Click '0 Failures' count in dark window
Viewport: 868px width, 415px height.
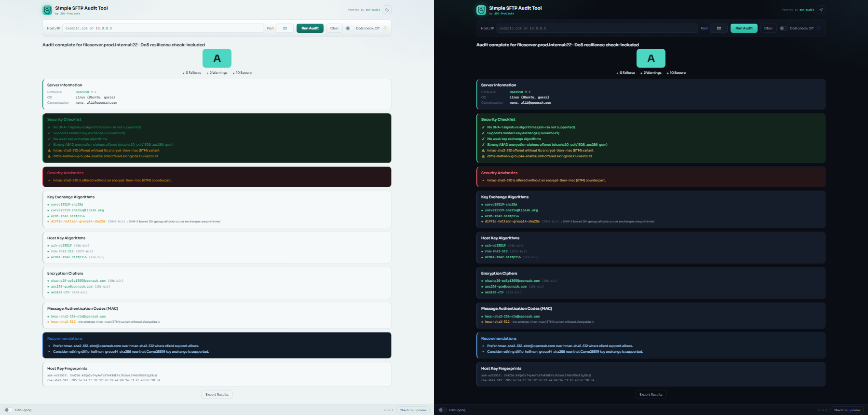tap(626, 73)
